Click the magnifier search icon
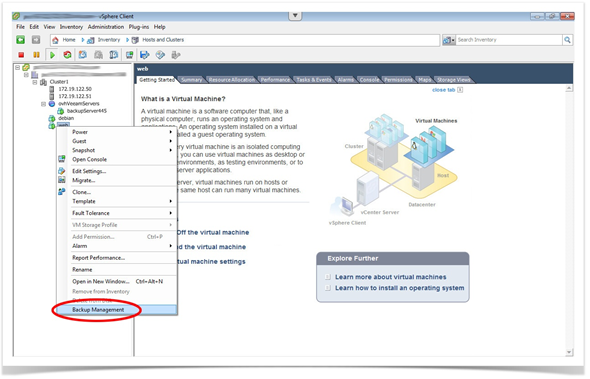 coord(567,40)
